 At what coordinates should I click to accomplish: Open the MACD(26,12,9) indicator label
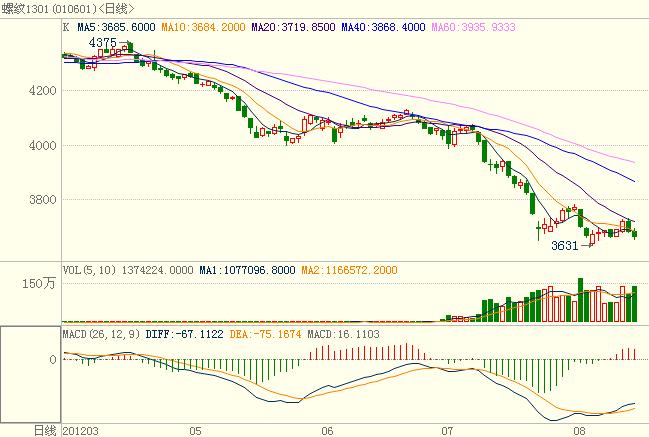[x=95, y=331]
